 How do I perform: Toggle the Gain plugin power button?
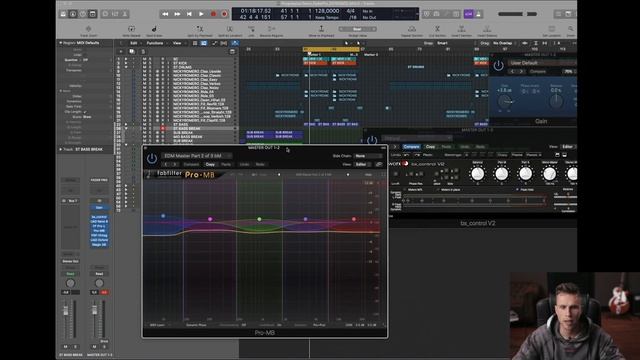coord(498,65)
